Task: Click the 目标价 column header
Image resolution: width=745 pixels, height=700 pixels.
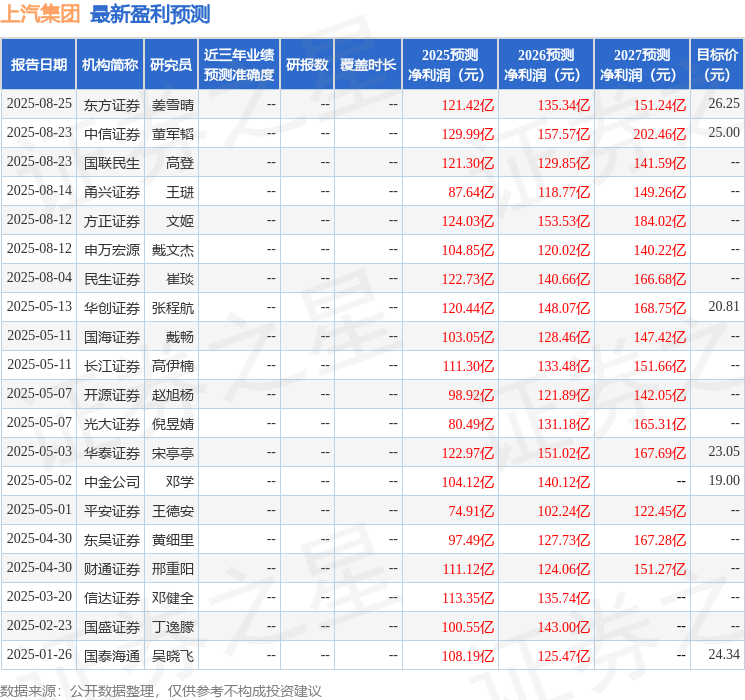Action: (716, 65)
